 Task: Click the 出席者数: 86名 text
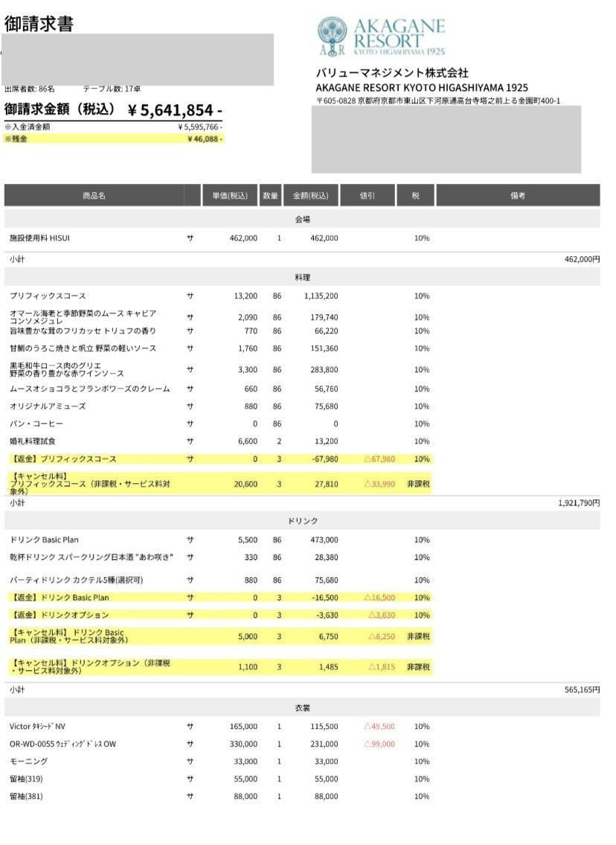[x=30, y=89]
